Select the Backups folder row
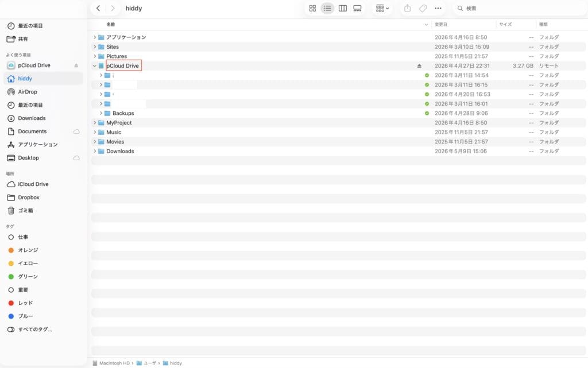Image resolution: width=588 pixels, height=368 pixels. pos(338,113)
